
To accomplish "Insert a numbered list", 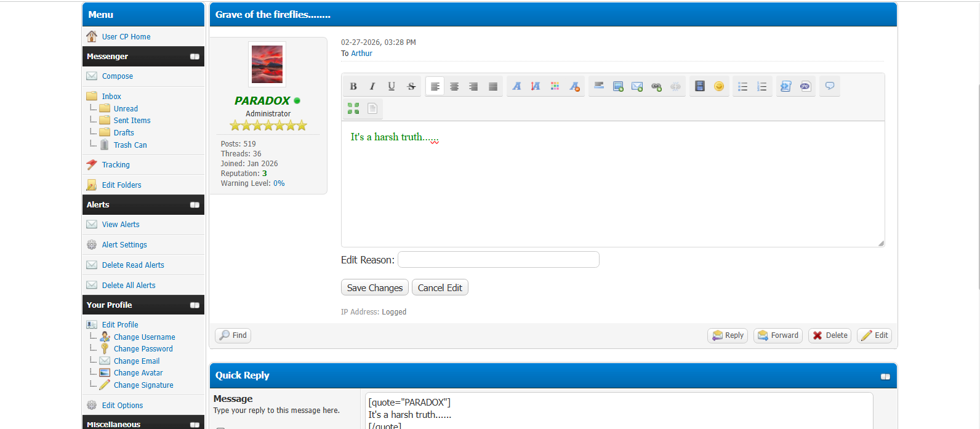I will pos(762,87).
